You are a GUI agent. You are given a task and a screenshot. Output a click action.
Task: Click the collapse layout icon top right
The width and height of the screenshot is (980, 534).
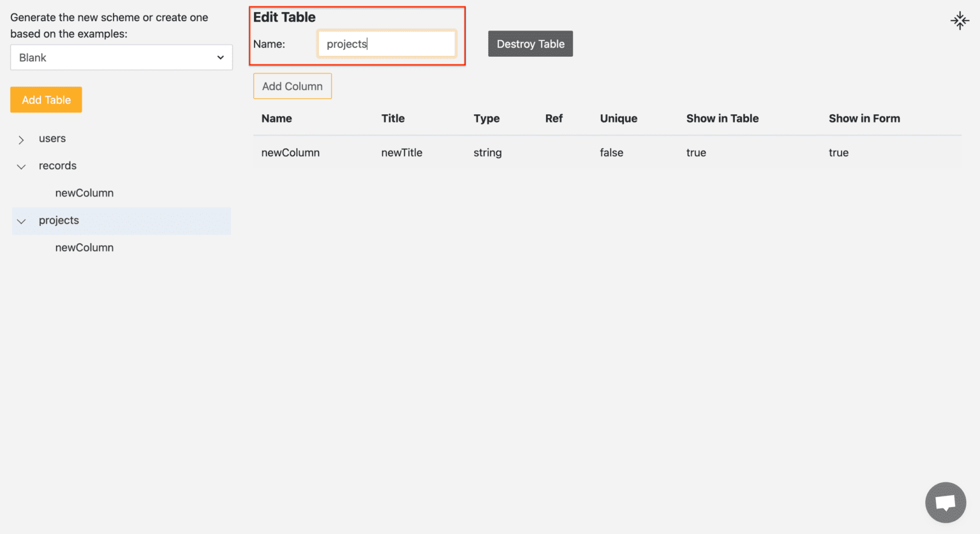coord(960,20)
